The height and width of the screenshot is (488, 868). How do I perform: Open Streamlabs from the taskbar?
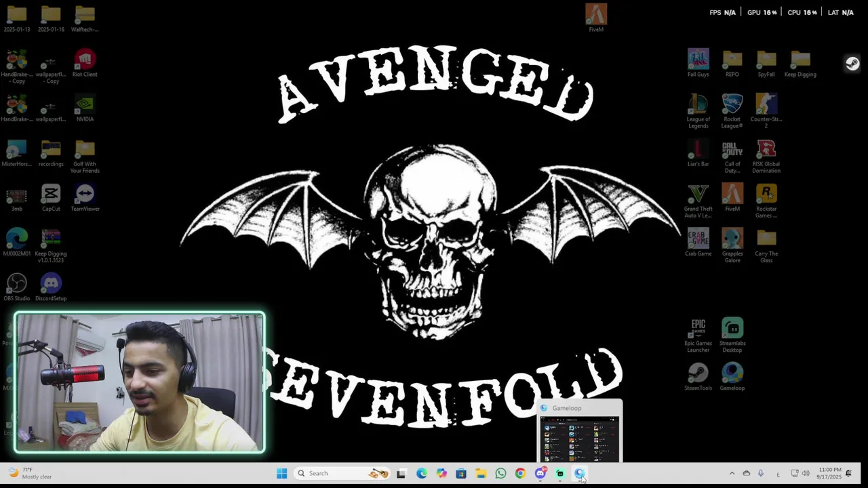[x=560, y=474]
